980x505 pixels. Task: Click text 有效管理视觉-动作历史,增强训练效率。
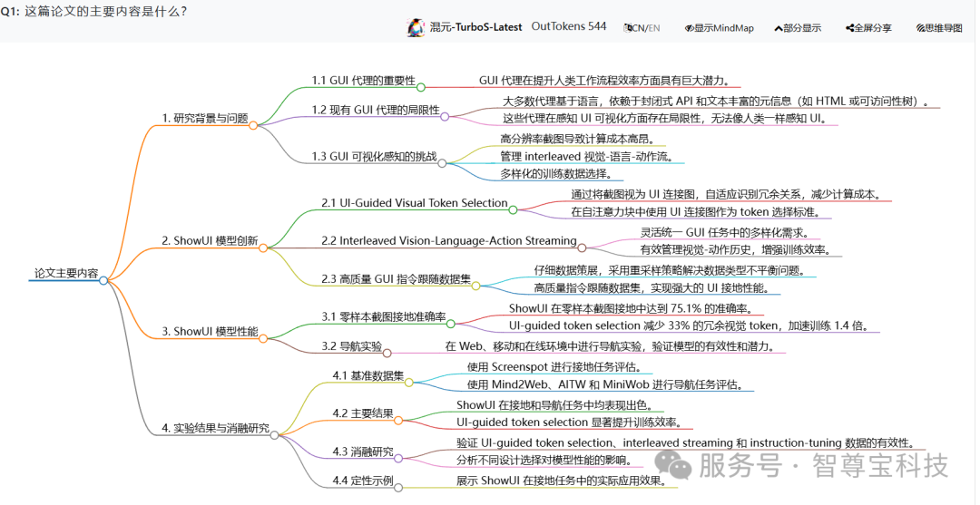click(735, 249)
